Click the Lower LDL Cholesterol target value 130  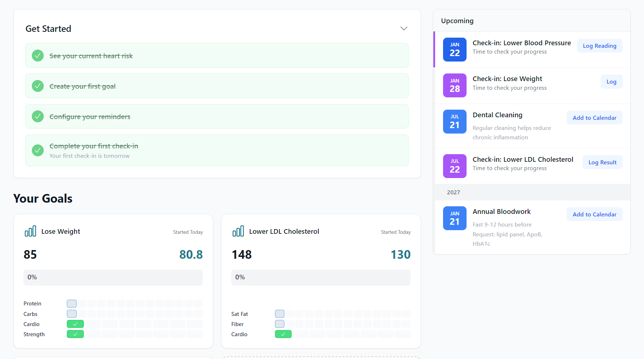click(x=400, y=254)
